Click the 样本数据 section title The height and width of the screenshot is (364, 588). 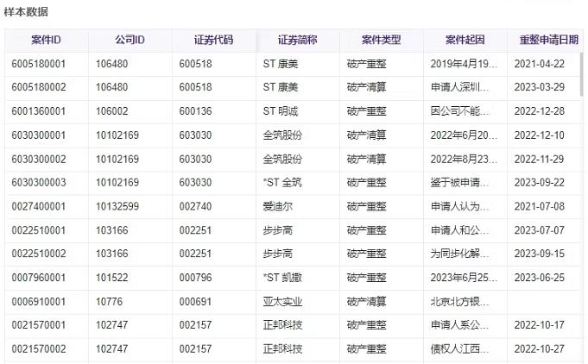(26, 11)
